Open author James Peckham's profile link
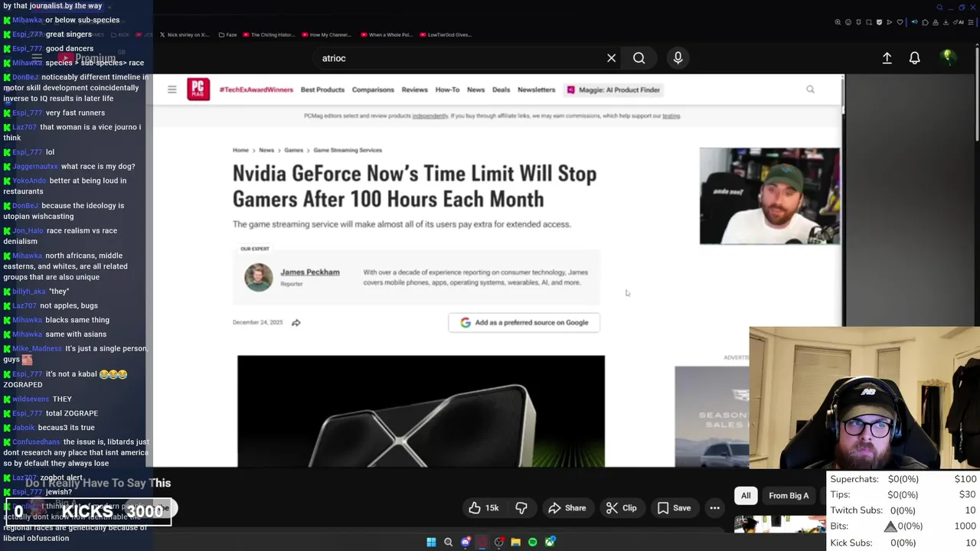Screen dimensions: 980x551 [x=309, y=272]
